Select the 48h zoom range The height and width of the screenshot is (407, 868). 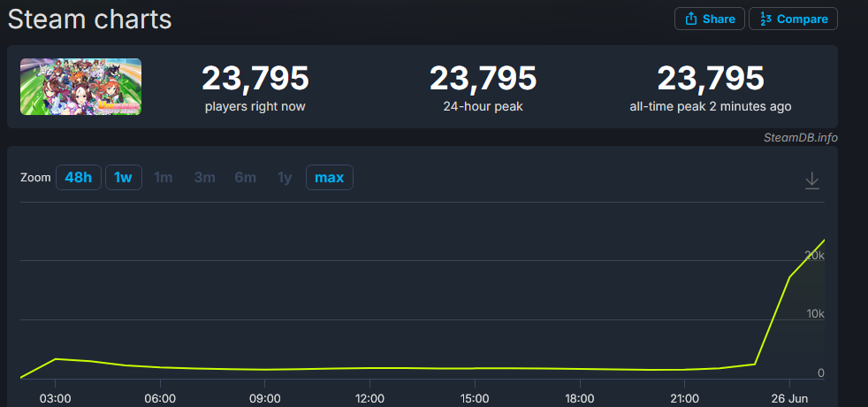point(79,178)
